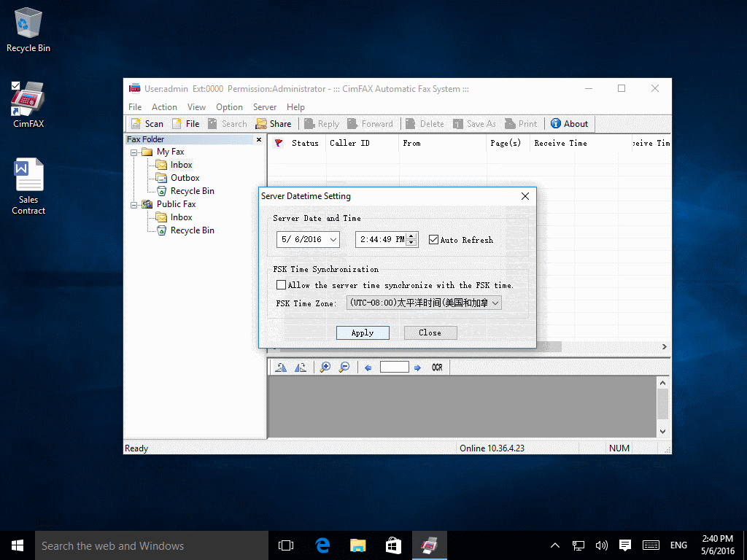
Task: Collapse the My Fax tree node
Action: point(134,152)
